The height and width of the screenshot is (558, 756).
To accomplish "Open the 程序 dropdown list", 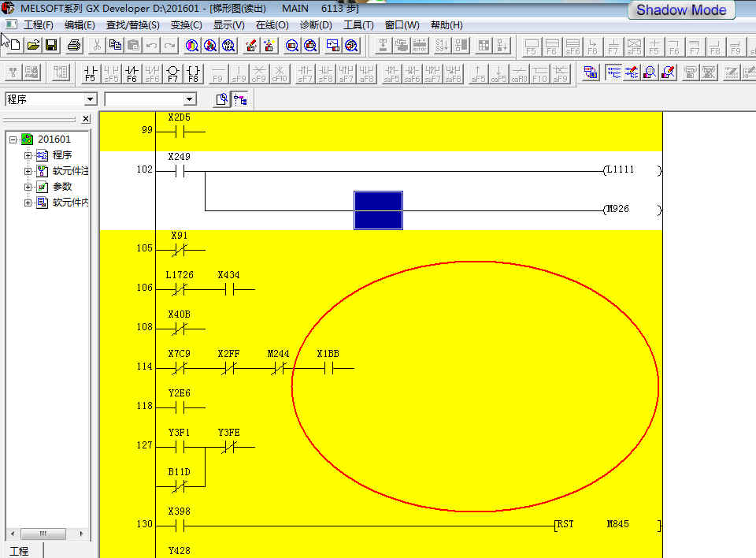I will 90,99.
